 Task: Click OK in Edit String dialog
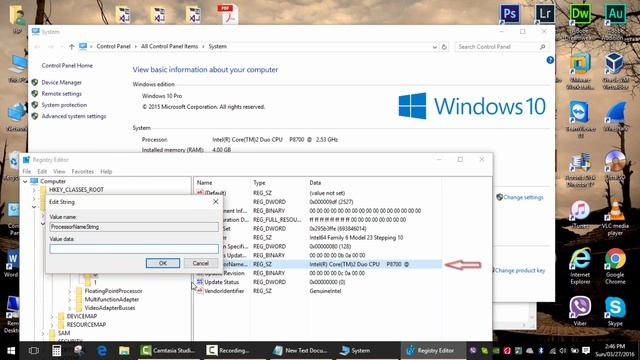point(163,263)
